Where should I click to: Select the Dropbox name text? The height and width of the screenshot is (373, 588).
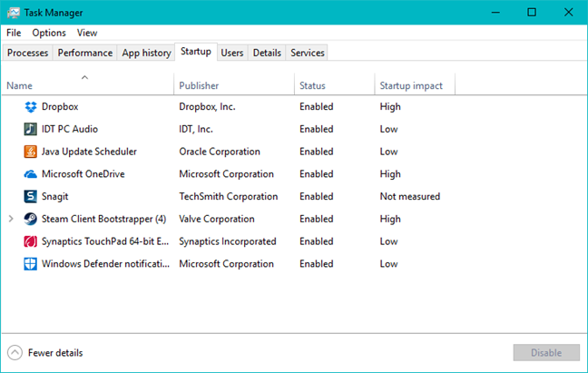60,107
